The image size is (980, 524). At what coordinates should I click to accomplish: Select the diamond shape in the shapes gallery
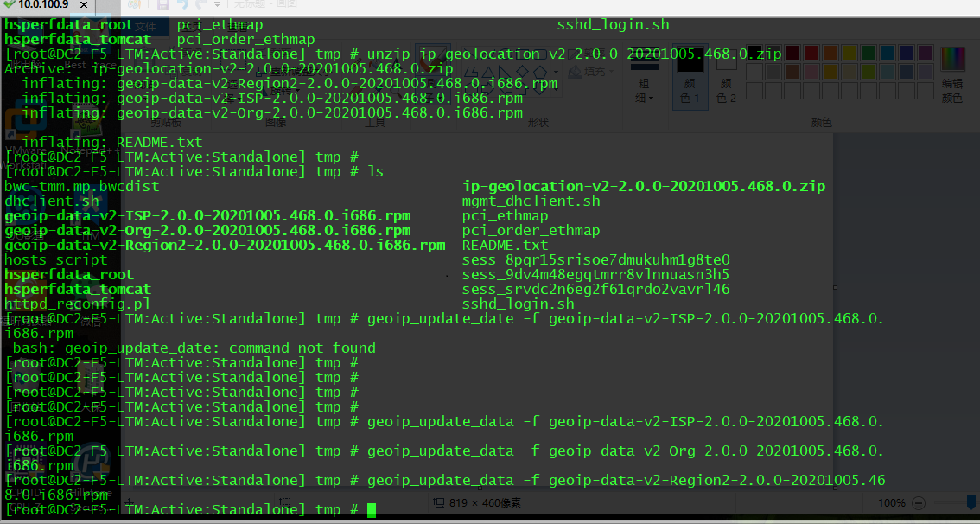click(522, 73)
